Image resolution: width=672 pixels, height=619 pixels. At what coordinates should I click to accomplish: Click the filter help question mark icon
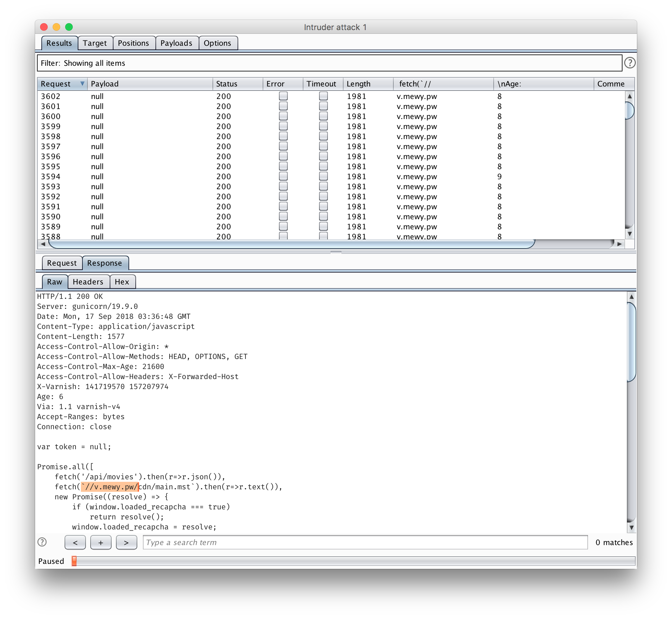pos(629,63)
